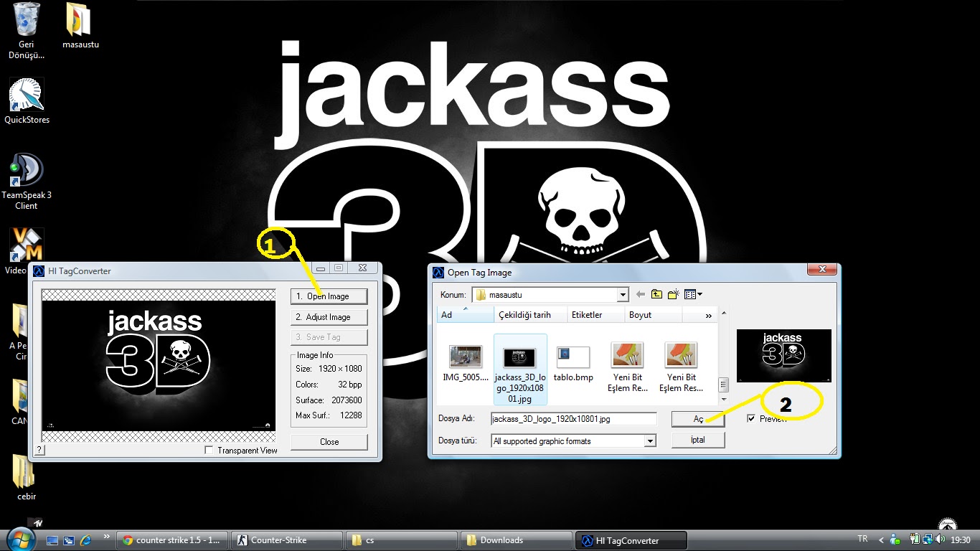
Task: Open the masaustu desktop folder icon
Action: click(80, 26)
